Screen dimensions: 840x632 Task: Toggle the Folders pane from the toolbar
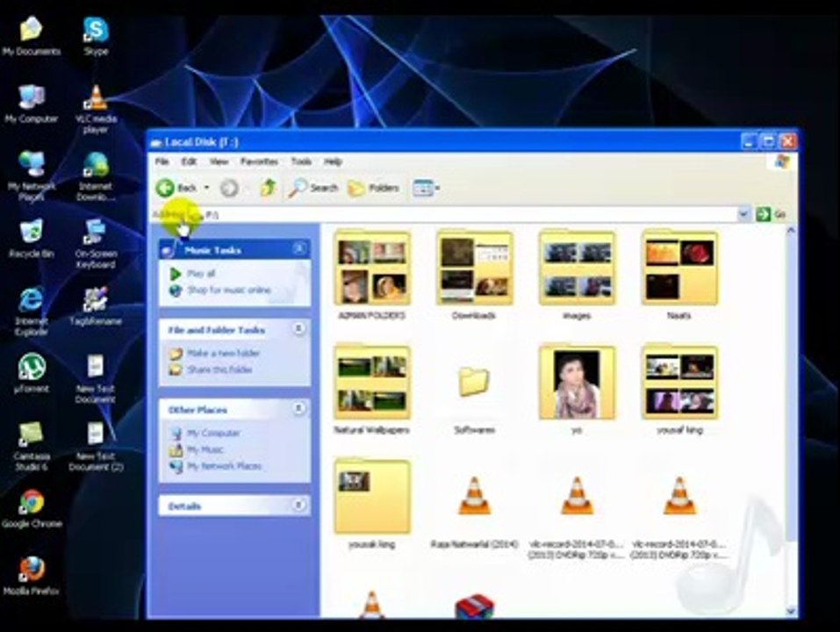coord(374,188)
